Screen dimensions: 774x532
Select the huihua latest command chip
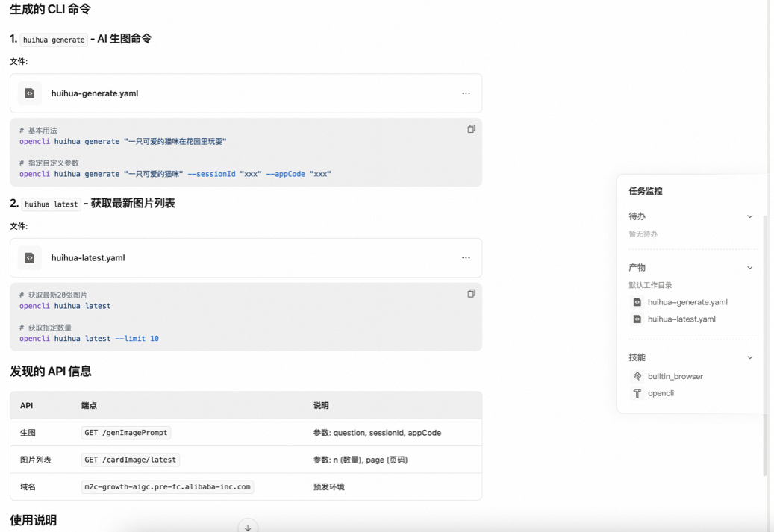point(50,204)
